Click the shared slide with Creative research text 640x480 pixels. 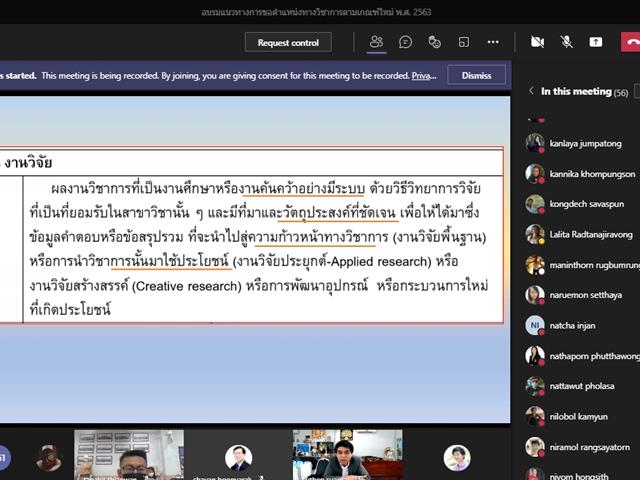tap(255, 260)
